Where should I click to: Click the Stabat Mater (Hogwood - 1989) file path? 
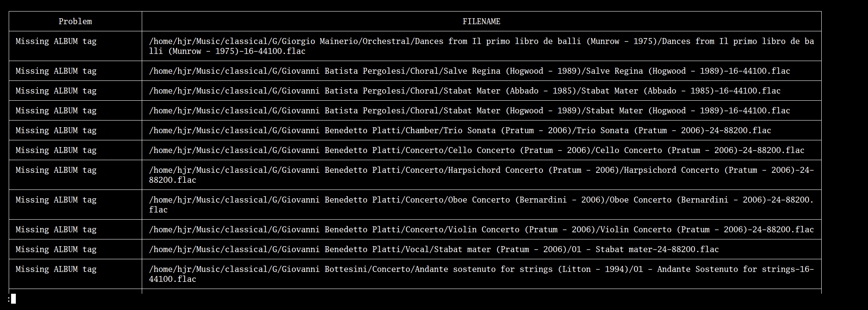[x=469, y=111]
